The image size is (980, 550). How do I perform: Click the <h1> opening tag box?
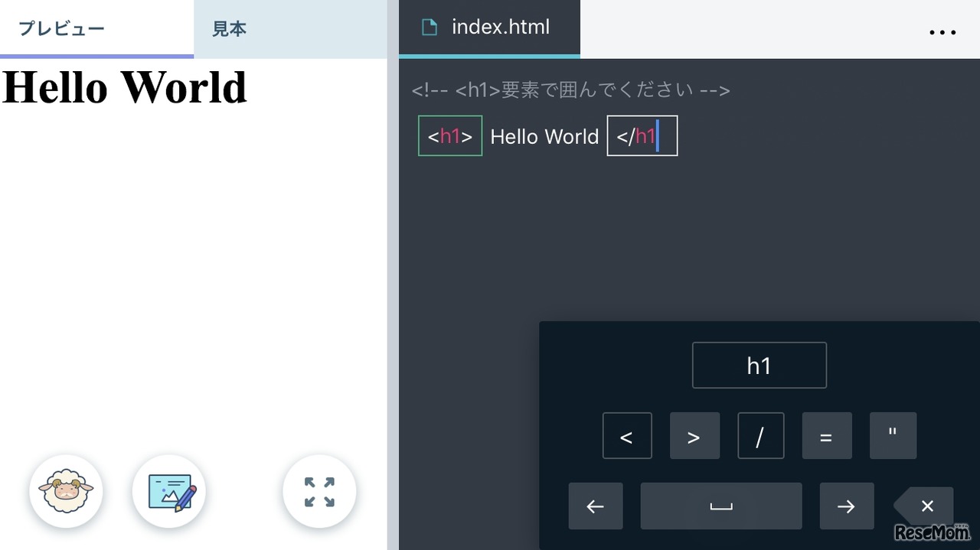449,135
